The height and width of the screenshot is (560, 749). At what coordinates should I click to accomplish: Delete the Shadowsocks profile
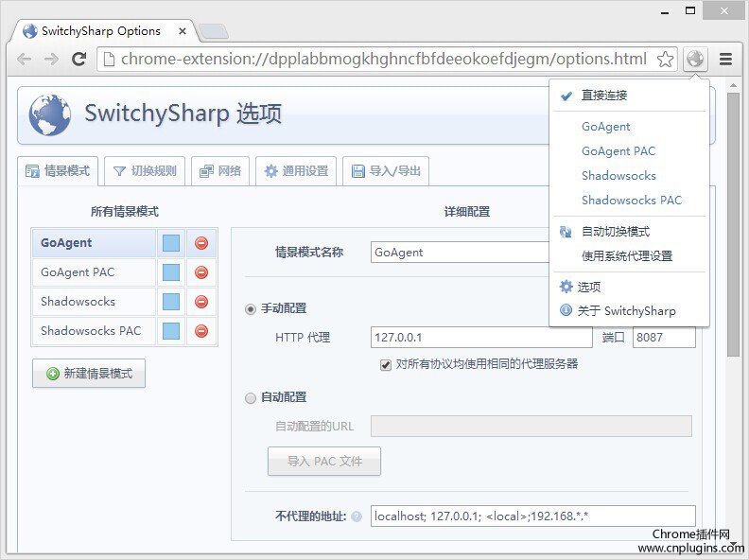[201, 302]
